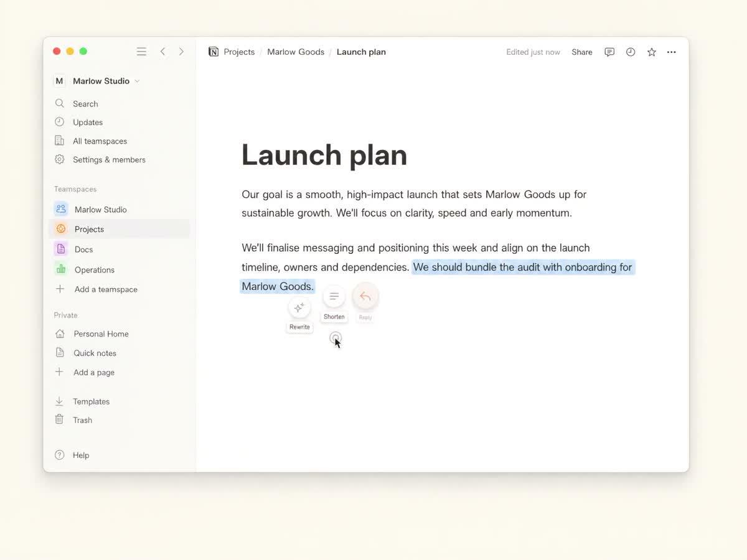Click the Trash bin icon
The image size is (747, 560).
[x=59, y=419]
